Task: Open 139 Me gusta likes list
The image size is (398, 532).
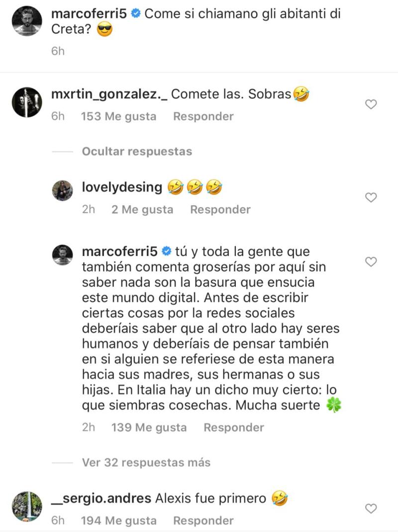Action: pos(149,428)
